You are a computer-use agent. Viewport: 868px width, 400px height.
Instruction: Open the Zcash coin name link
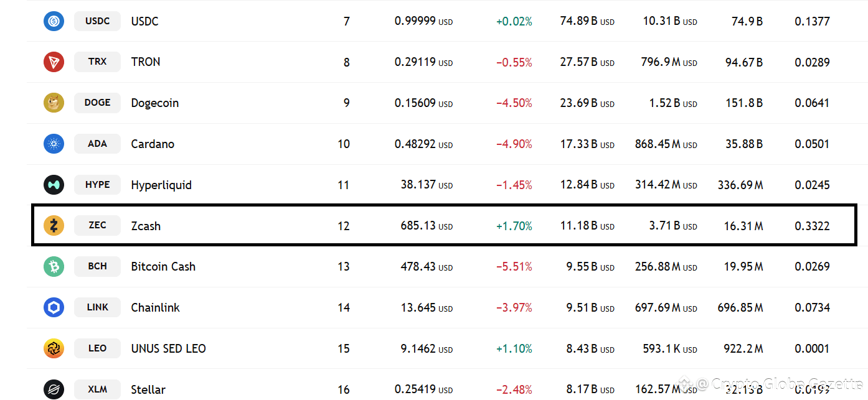[146, 226]
